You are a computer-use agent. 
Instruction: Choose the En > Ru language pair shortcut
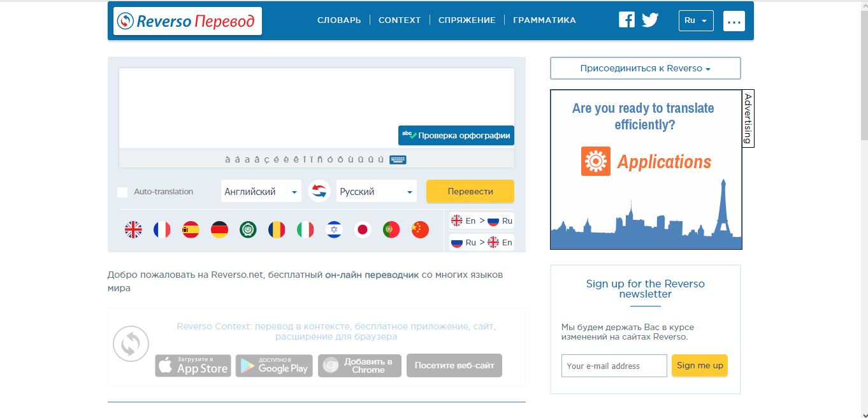tap(482, 220)
